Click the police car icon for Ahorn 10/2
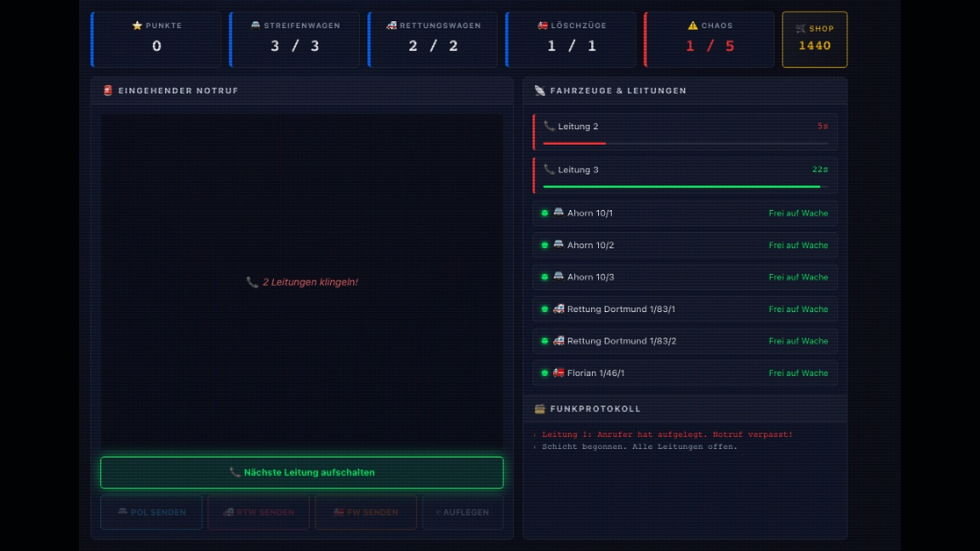Image resolution: width=980 pixels, height=551 pixels. tap(559, 244)
